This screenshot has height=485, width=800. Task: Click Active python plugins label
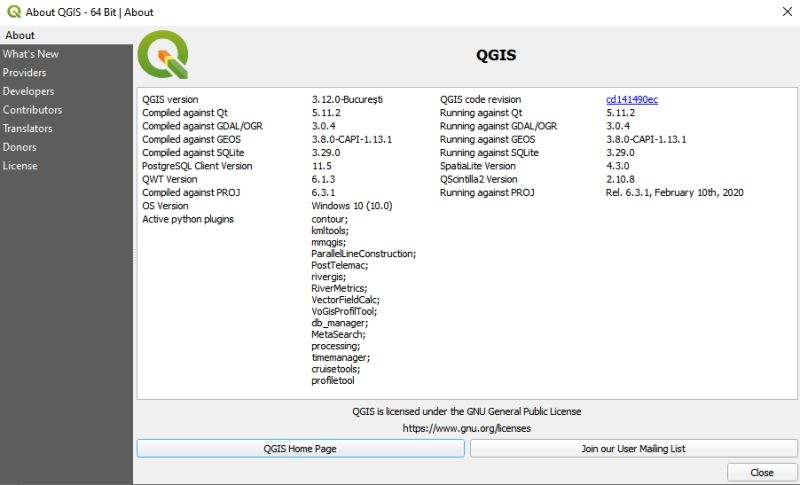[188, 219]
